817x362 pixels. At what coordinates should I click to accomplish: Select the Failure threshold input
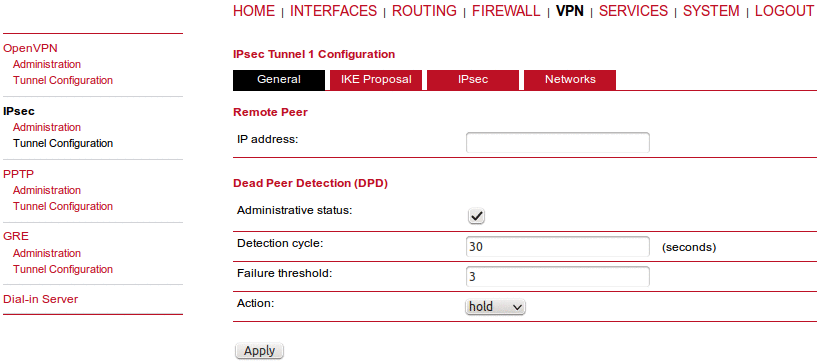(x=558, y=277)
